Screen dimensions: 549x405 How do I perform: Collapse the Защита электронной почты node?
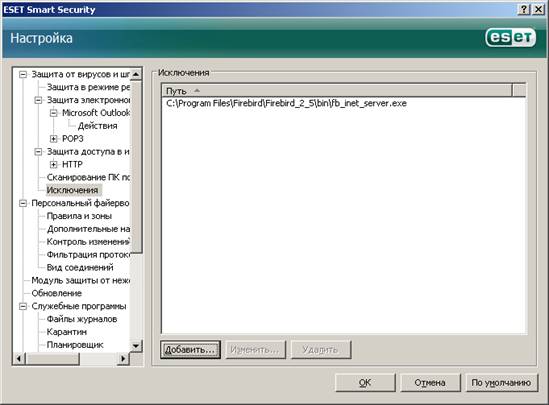[38, 100]
